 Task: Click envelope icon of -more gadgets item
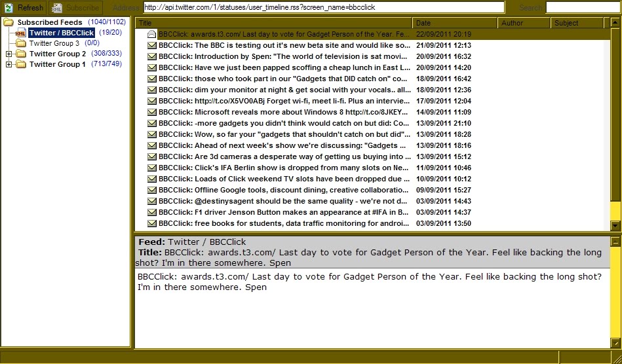coord(151,123)
